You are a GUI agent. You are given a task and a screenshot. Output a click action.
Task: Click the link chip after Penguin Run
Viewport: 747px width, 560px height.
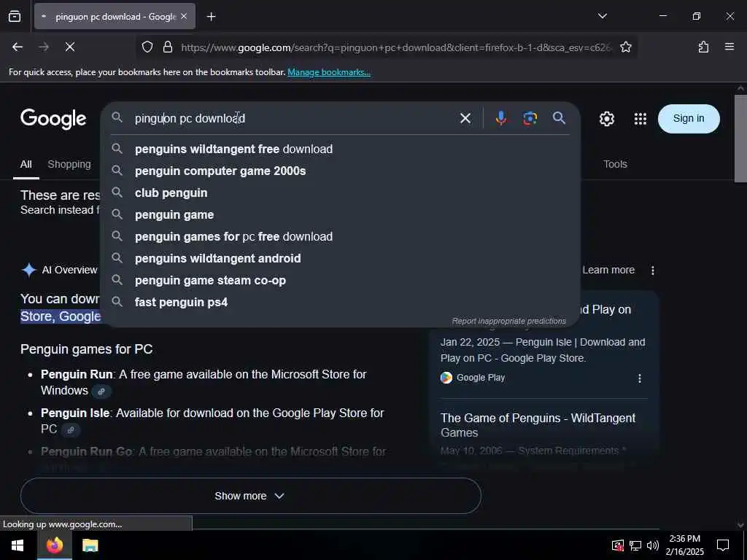click(101, 392)
